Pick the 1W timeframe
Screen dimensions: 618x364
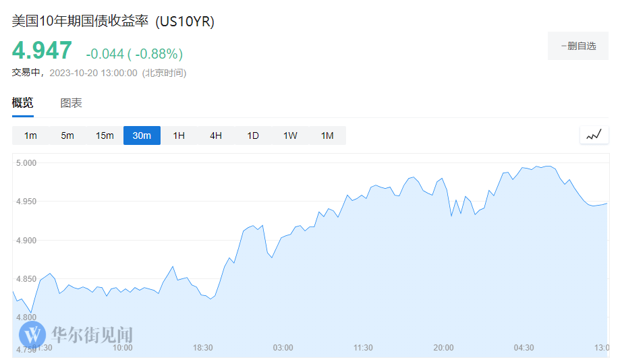[290, 135]
